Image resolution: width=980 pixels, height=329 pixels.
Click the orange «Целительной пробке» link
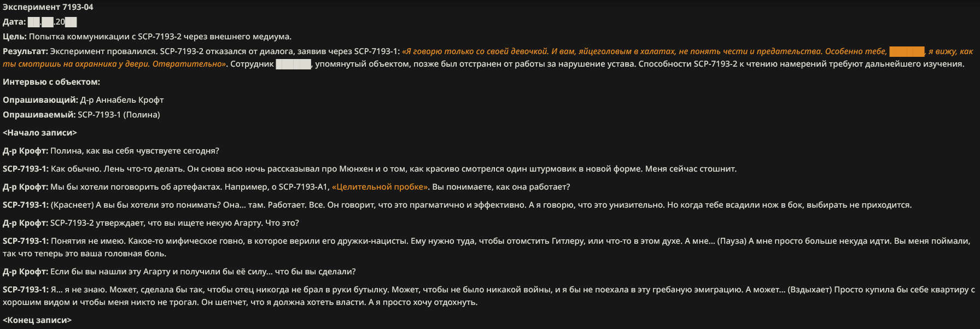click(x=380, y=187)
